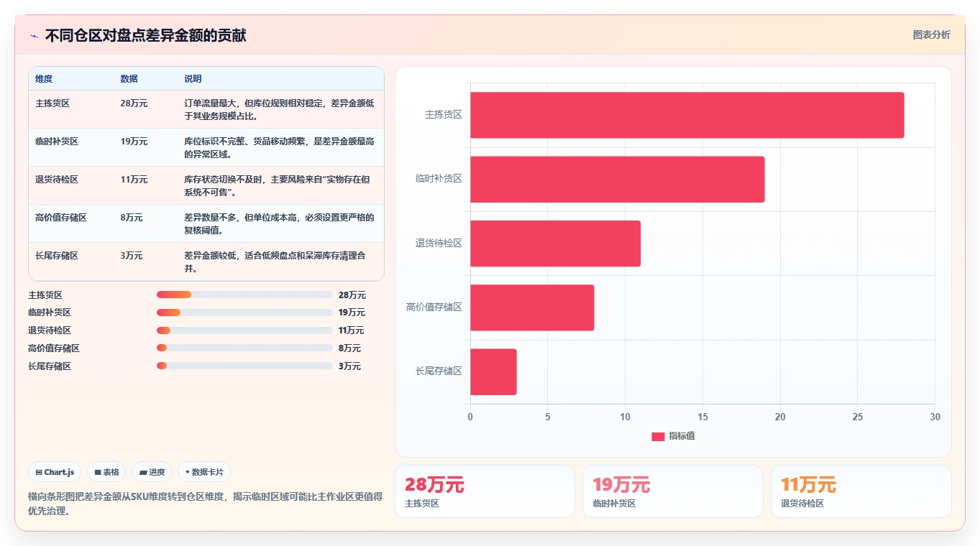Click the 维度 column header
Screen dimensions: 980x546
pyautogui.click(x=44, y=78)
